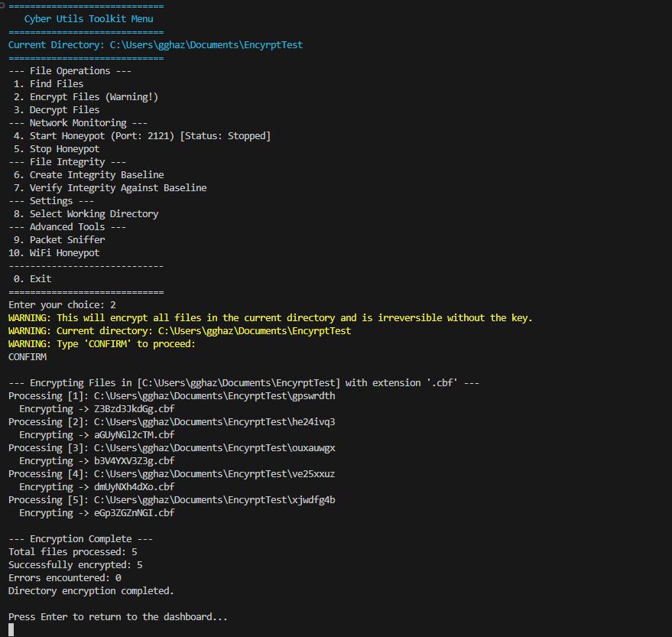Click the 'dmUyNXh4dXo.cbf' encrypted filename

pyautogui.click(x=134, y=487)
